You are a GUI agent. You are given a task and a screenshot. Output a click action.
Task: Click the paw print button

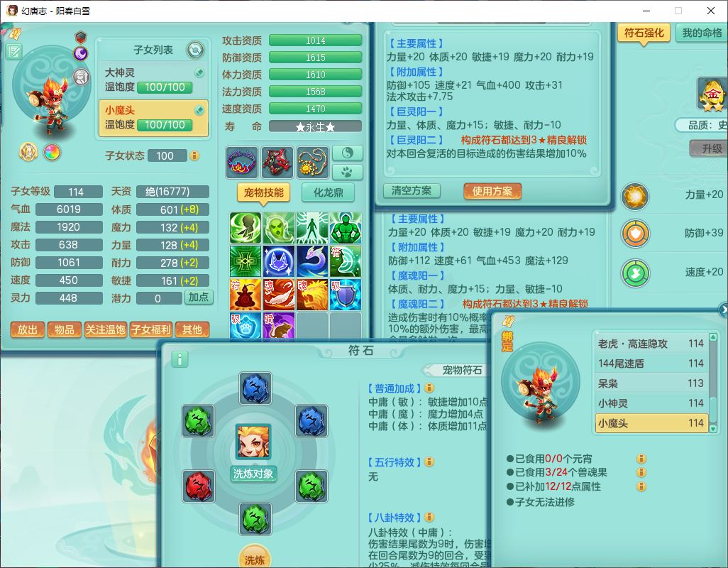click(348, 172)
